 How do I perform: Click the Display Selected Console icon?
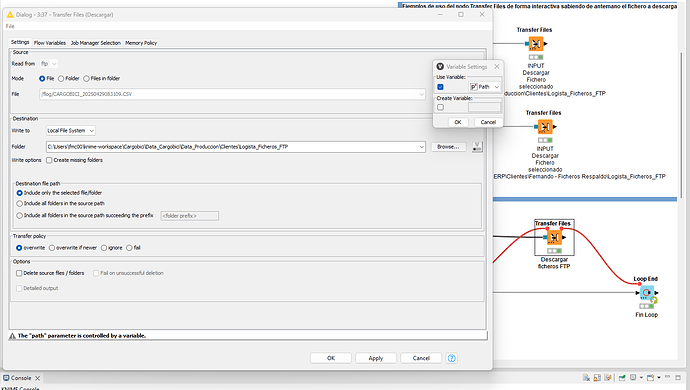pyautogui.click(x=633, y=378)
